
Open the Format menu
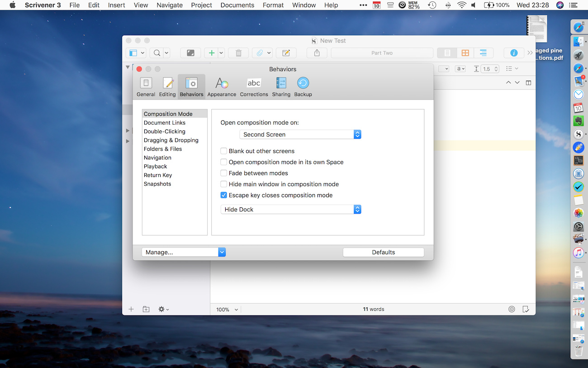273,5
